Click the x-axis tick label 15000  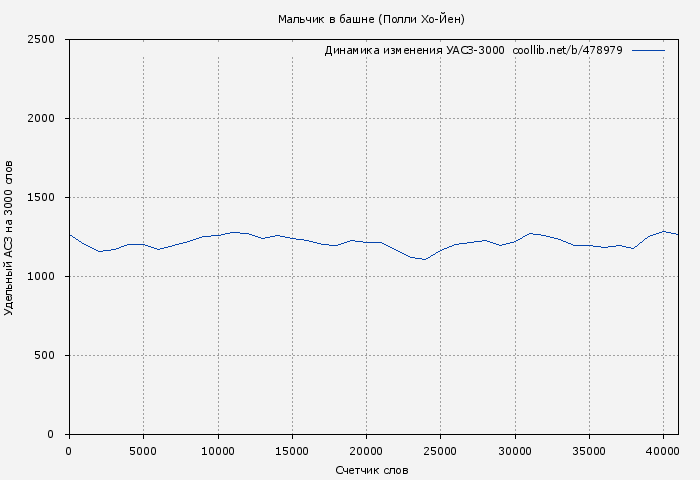pyautogui.click(x=292, y=451)
